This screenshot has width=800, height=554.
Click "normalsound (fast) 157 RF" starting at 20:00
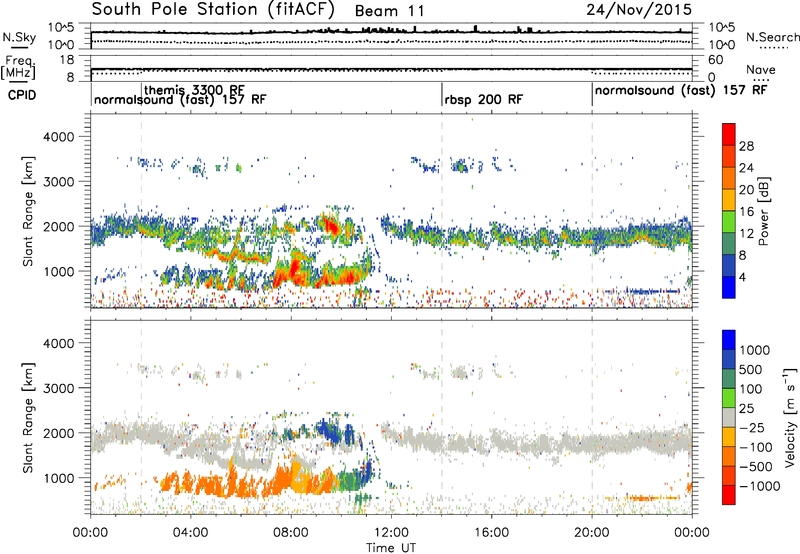681,90
